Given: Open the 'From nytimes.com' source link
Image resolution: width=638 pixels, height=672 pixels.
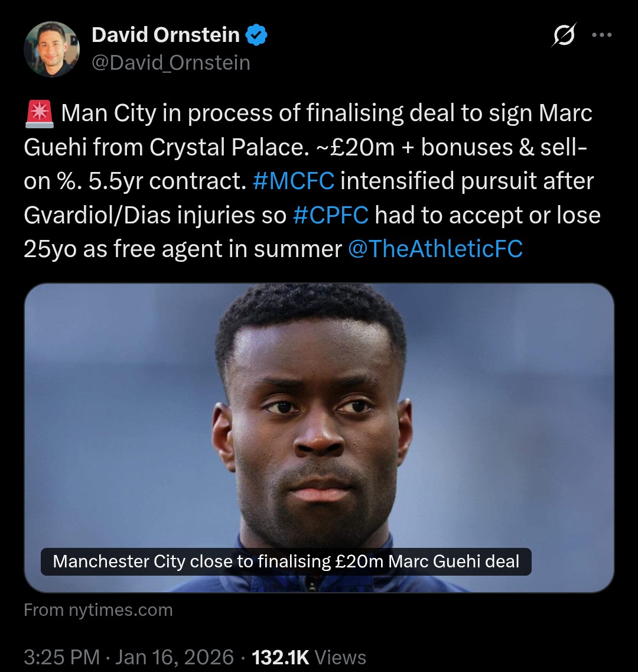Looking at the screenshot, I should click(98, 610).
